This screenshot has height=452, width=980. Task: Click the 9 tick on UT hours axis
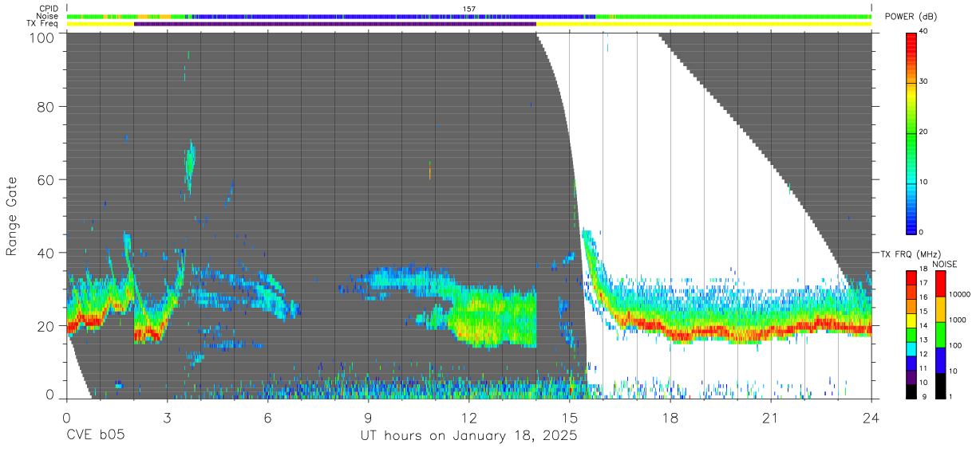[369, 417]
